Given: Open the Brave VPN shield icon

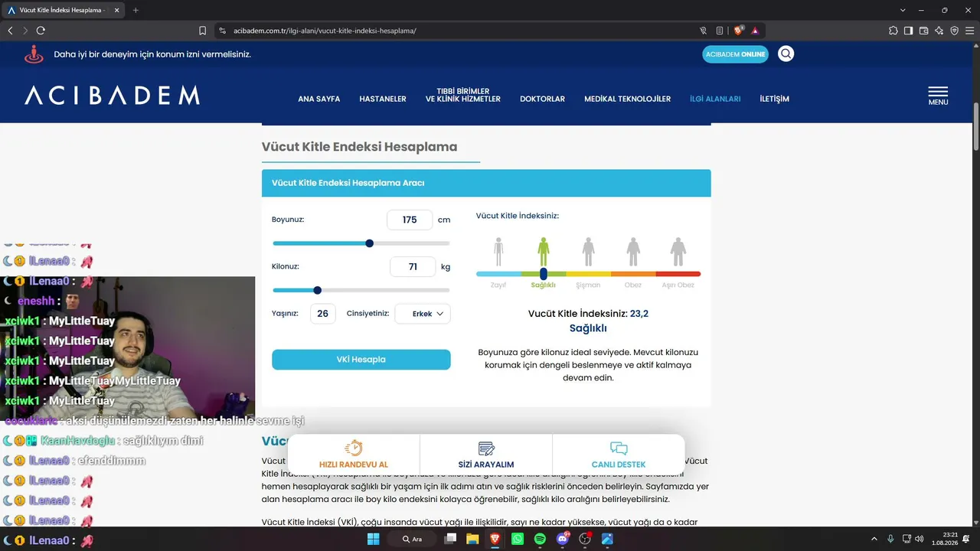Looking at the screenshot, I should [954, 31].
